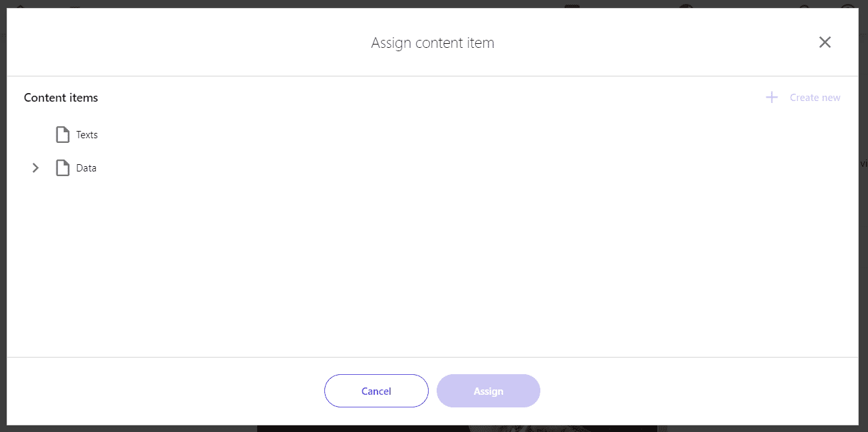This screenshot has width=868, height=432.
Task: Click the dimmed overlay left of the dialog
Action: tap(3, 216)
